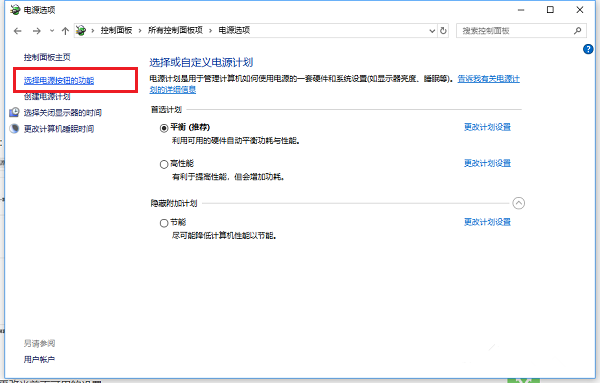Click 利用可用的硬件自动平衡功耗与性能 description
The image size is (600, 383).
click(236, 141)
